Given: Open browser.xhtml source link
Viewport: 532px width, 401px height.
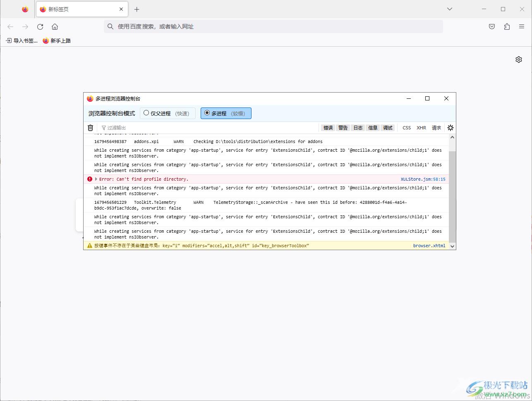Looking at the screenshot, I should pyautogui.click(x=429, y=246).
